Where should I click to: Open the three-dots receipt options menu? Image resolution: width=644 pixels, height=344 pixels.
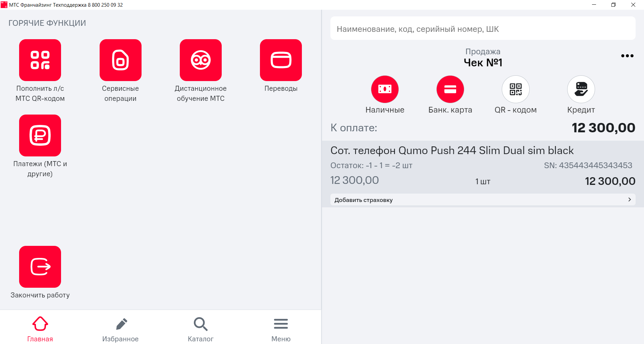coord(627,56)
